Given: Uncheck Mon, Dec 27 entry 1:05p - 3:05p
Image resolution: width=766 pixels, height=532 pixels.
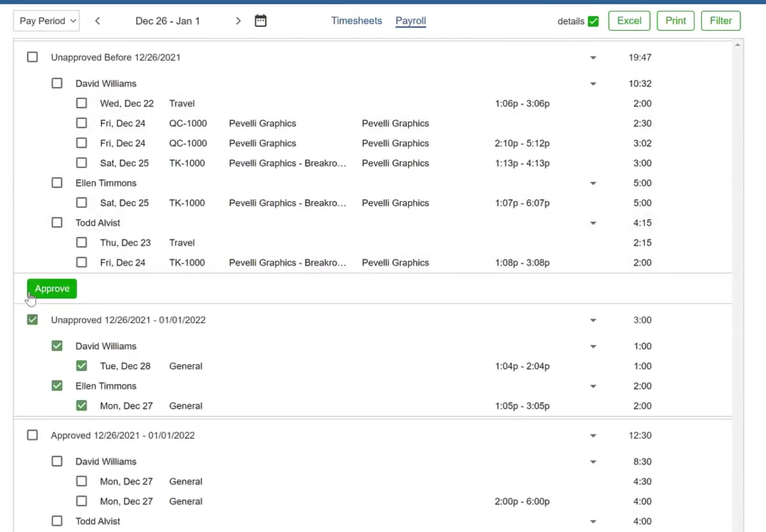Looking at the screenshot, I should click(x=82, y=405).
